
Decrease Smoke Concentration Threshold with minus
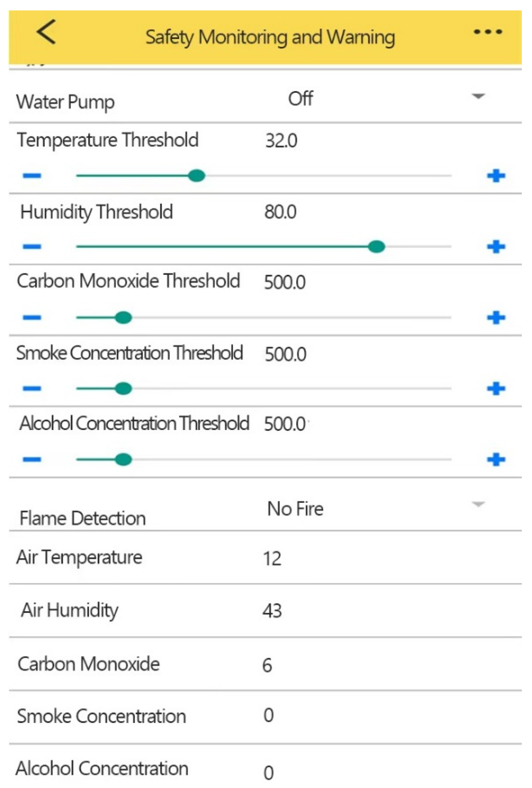[32, 389]
